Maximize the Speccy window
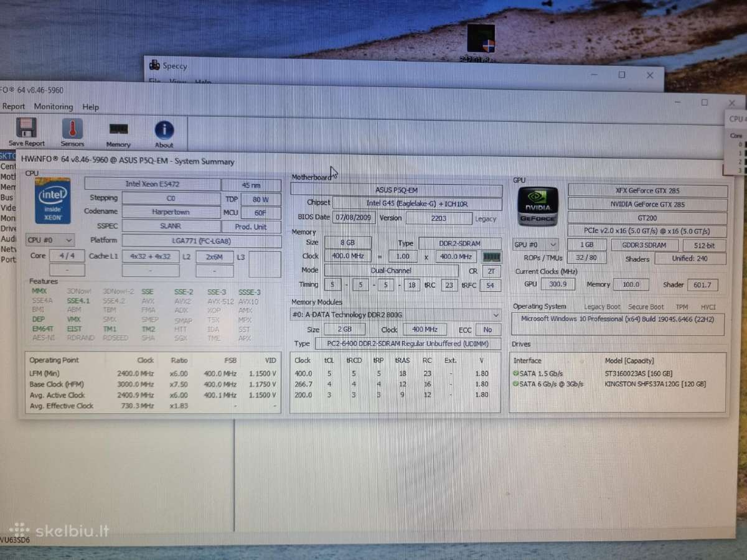 (621, 75)
